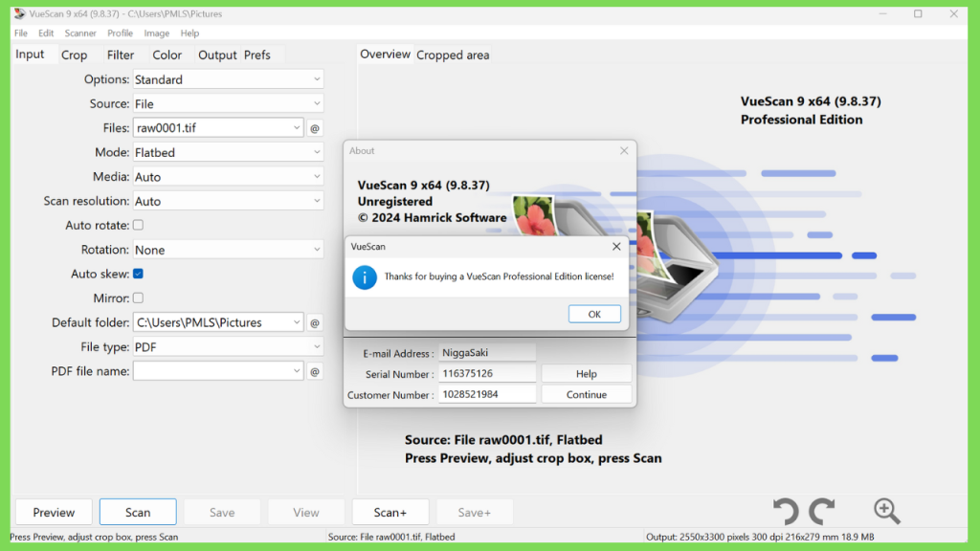980x551 pixels.
Task: Click the rotate right icon
Action: (x=822, y=511)
